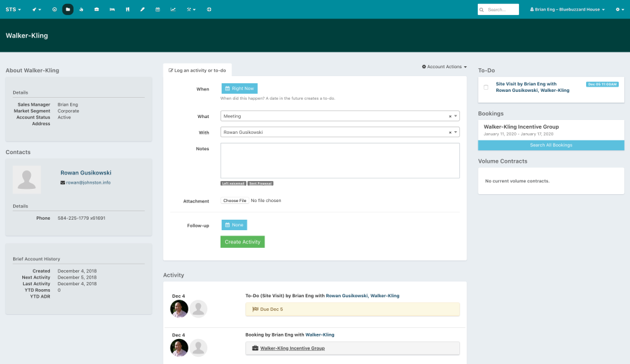Click the search input field
The width and height of the screenshot is (630, 364).
coord(498,9)
